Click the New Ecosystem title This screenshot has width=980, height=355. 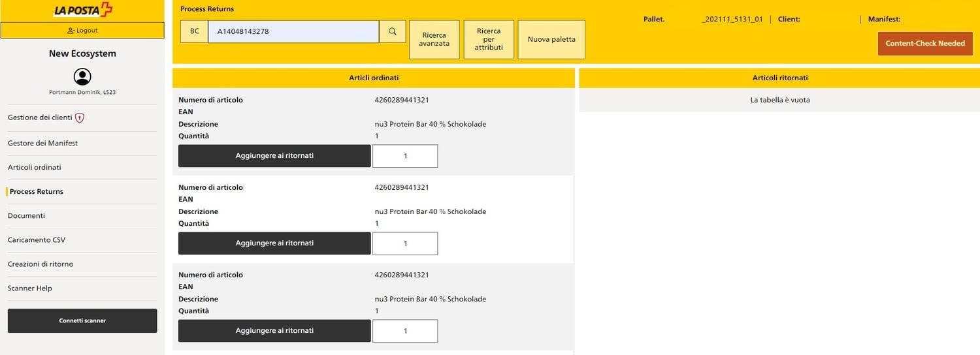point(82,54)
